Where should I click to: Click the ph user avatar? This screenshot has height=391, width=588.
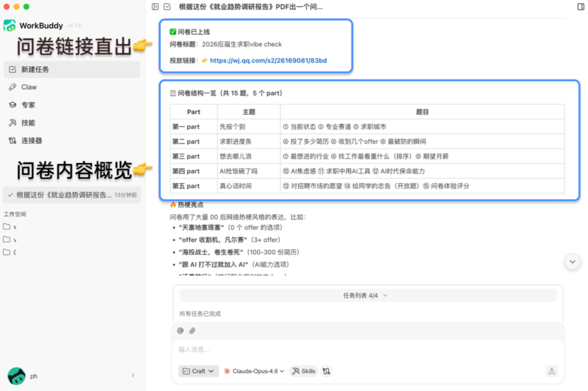click(16, 376)
